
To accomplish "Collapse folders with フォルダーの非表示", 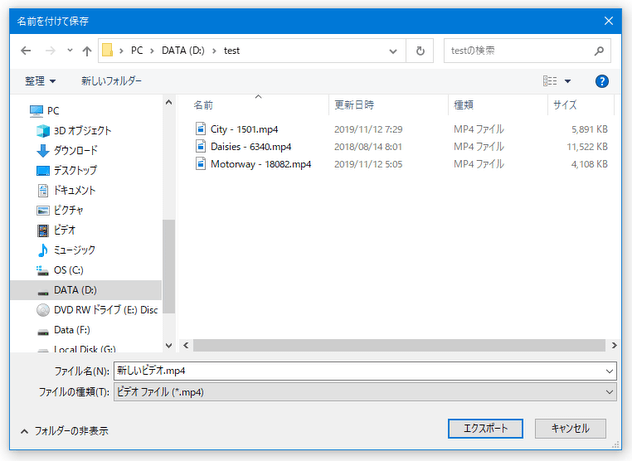I will pyautogui.click(x=64, y=431).
